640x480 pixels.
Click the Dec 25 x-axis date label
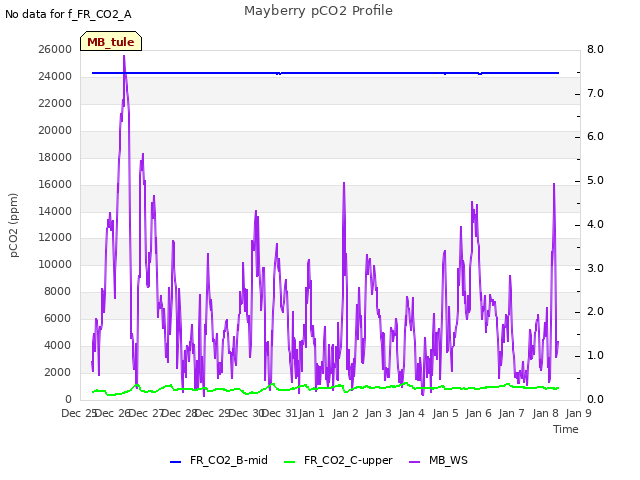coord(79,413)
